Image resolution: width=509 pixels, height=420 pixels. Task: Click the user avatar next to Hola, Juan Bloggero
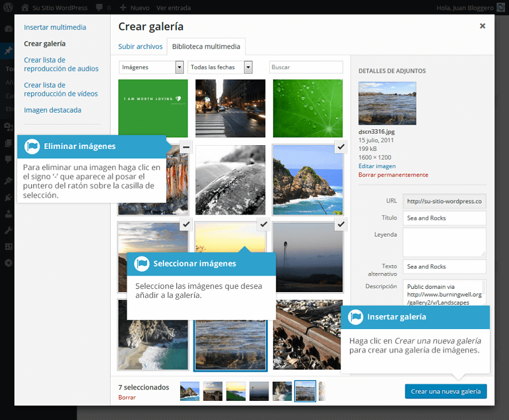click(x=501, y=8)
